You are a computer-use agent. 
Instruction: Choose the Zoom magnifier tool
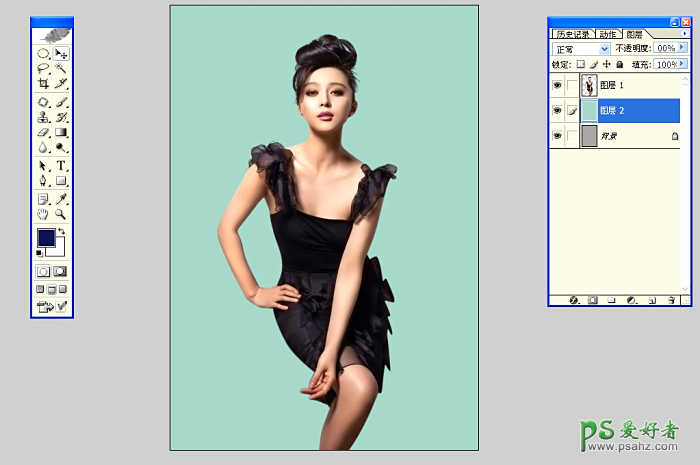click(x=61, y=214)
